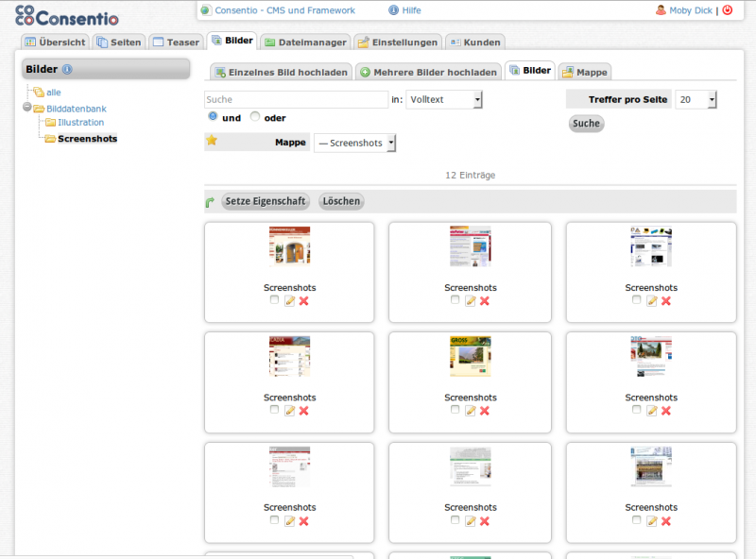Viewport: 756px width, 559px height.
Task: Tick checkbox on the first screenshot card
Action: [274, 299]
